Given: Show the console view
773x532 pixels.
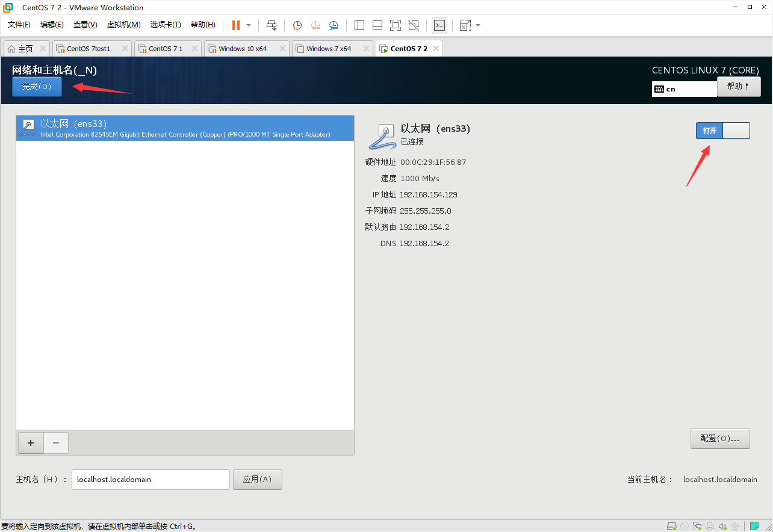Looking at the screenshot, I should 439,25.
